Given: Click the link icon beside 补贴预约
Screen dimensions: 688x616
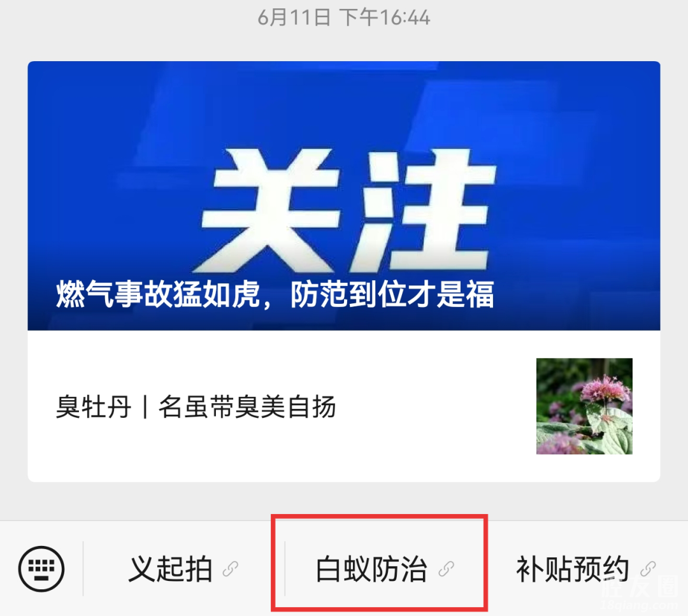Looking at the screenshot, I should pyautogui.click(x=648, y=569).
